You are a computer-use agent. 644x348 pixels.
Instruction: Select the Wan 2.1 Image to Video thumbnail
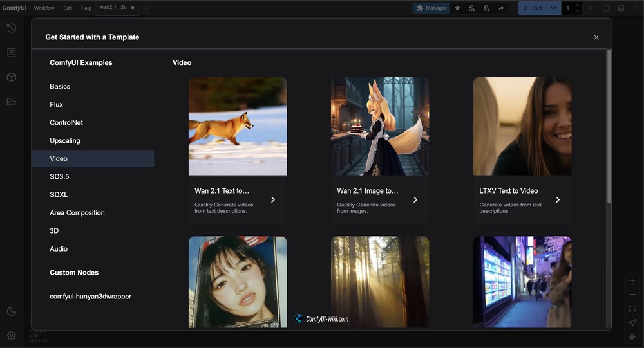pos(380,126)
